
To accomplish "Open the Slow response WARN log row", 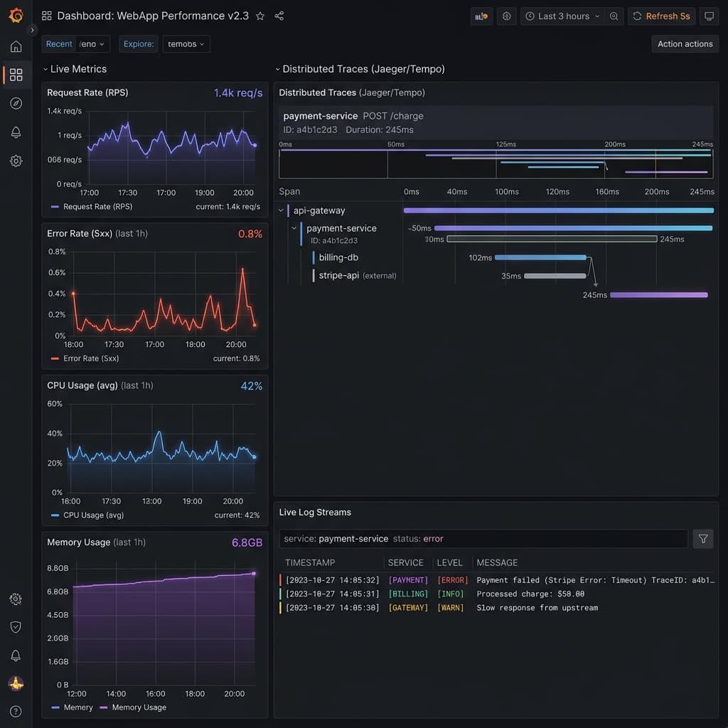I will [x=497, y=608].
